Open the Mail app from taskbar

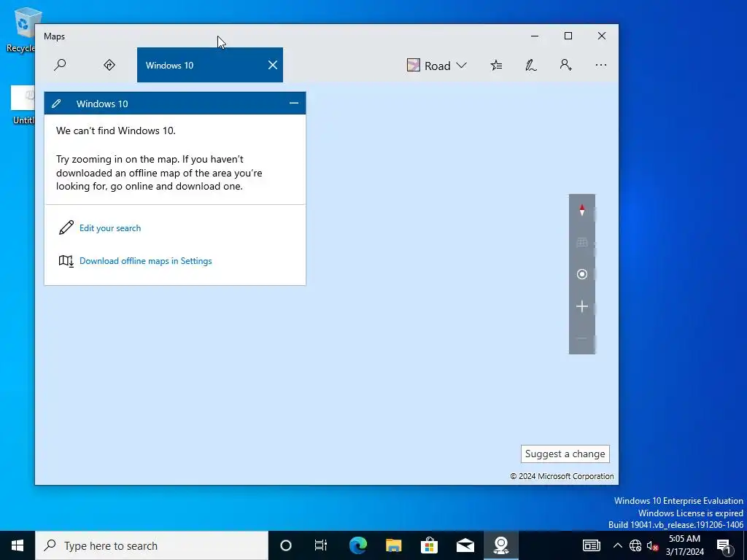click(465, 545)
